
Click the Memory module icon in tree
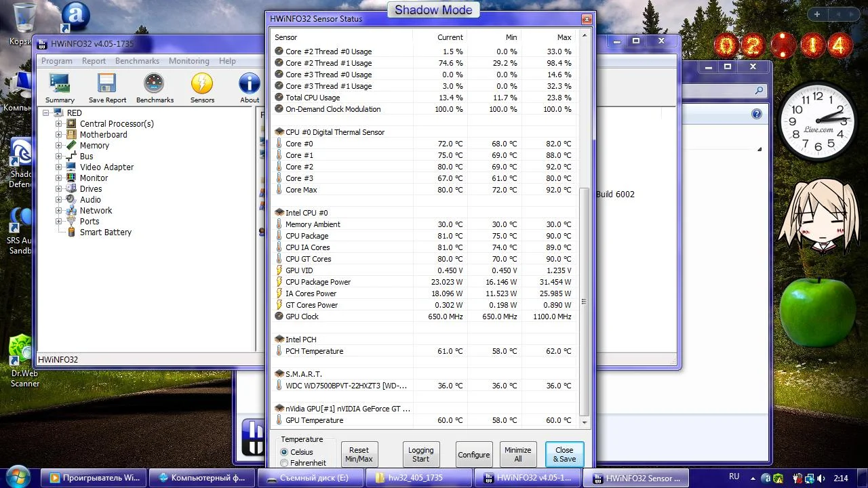[71, 146]
